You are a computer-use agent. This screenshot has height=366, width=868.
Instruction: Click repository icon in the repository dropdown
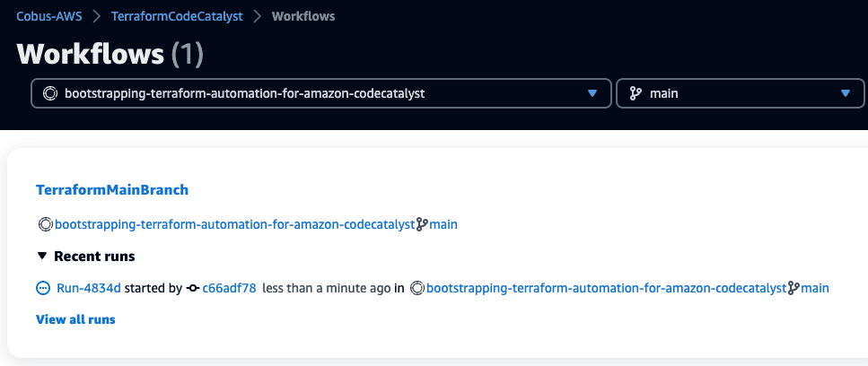[x=50, y=93]
